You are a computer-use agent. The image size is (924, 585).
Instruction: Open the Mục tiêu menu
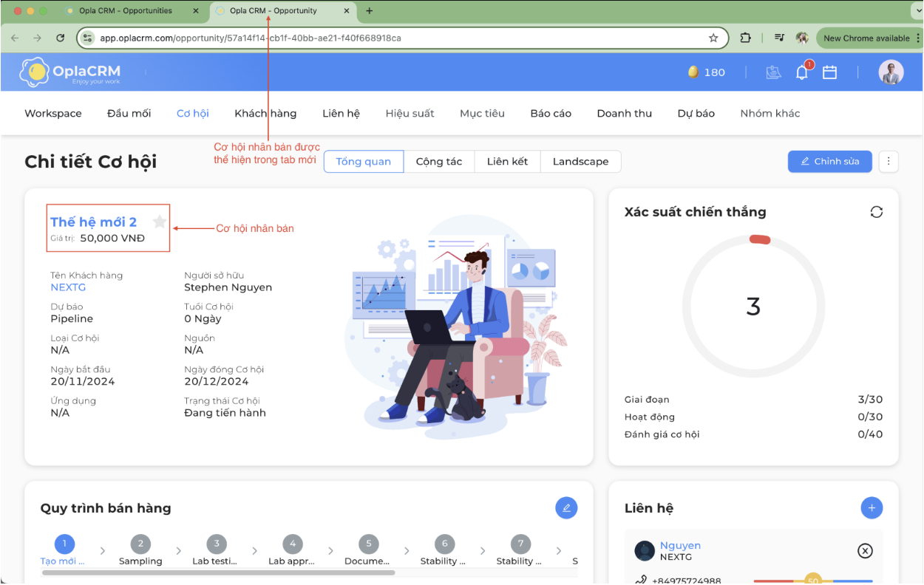482,113
